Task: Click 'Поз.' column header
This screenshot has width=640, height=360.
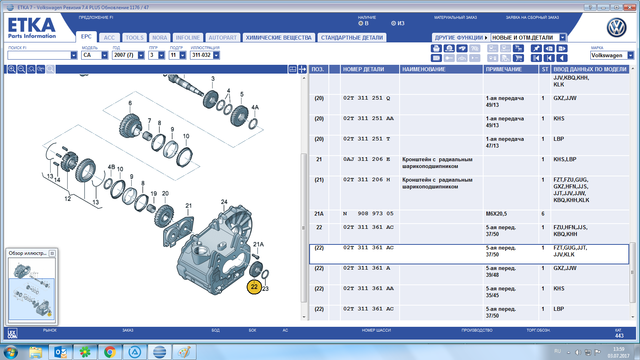Action: pos(318,69)
